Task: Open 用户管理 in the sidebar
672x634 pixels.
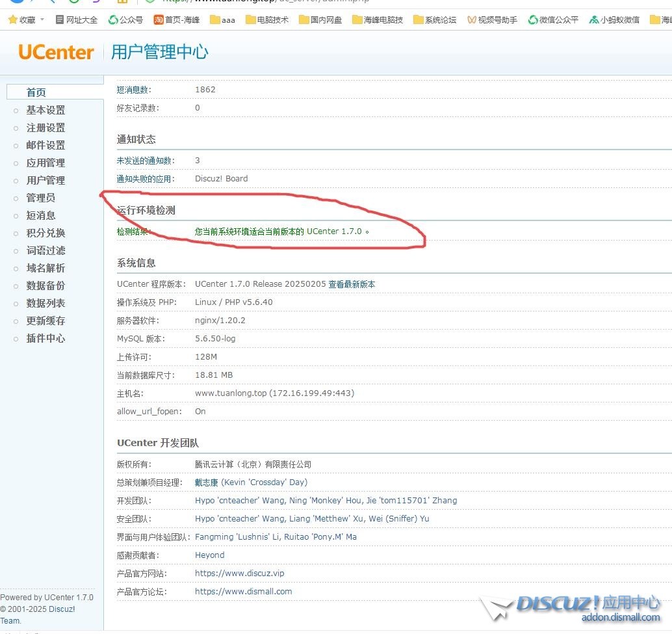Action: click(x=45, y=181)
